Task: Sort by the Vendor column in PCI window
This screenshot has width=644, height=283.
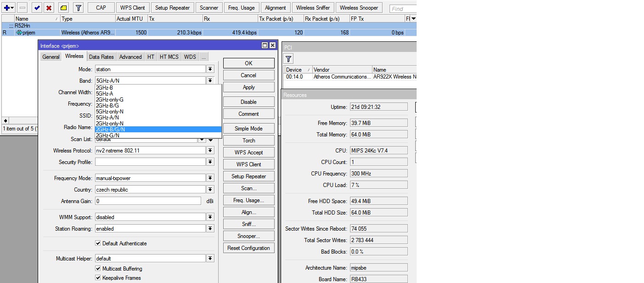Action: 342,70
